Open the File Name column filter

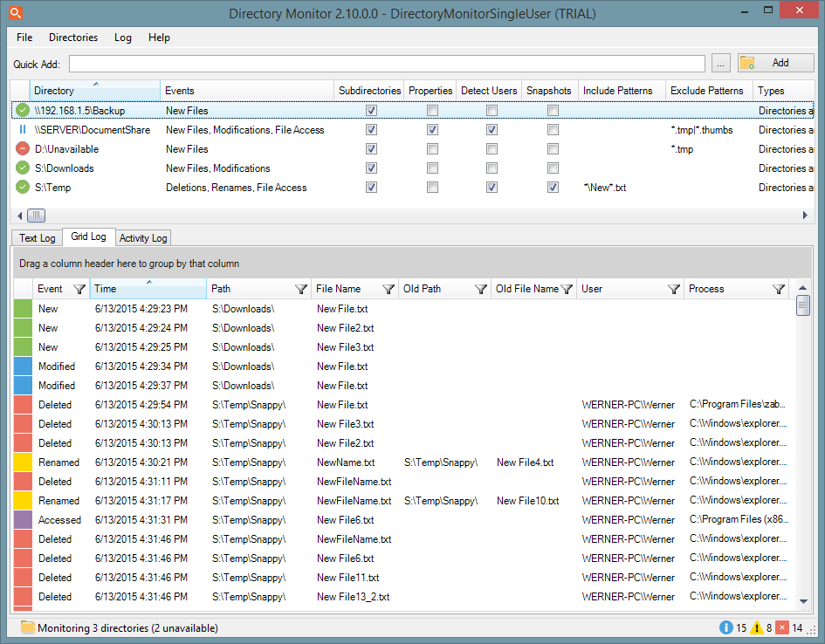click(x=388, y=289)
